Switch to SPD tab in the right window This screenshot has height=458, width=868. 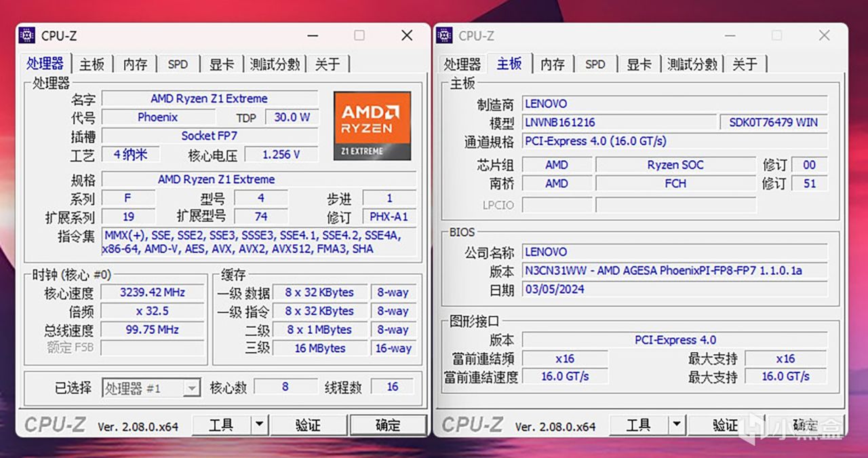coord(595,64)
